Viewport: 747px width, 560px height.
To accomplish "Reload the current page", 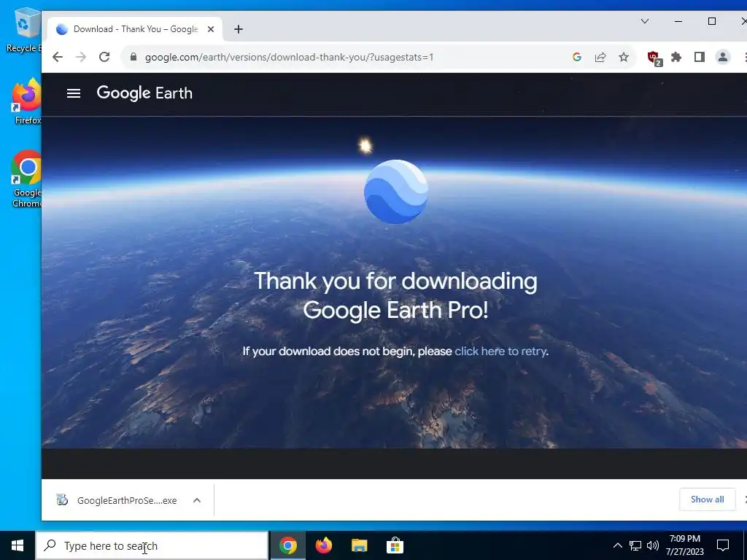I will 104,57.
